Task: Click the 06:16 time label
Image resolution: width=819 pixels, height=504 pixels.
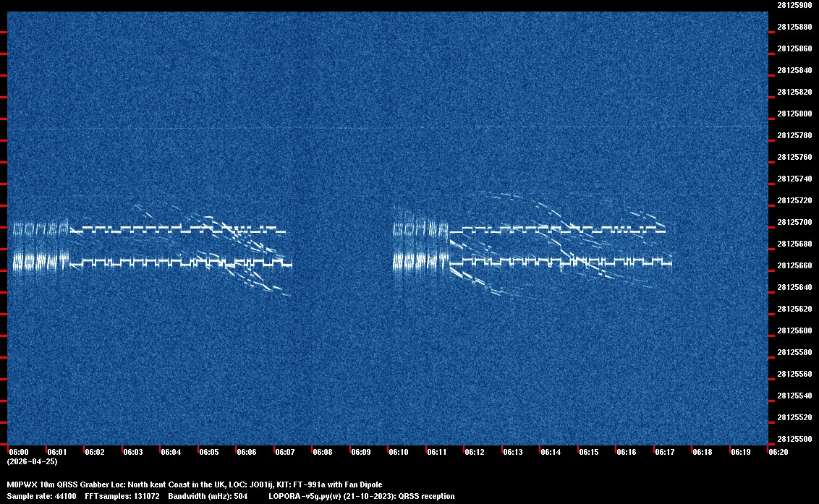Action: pos(627,452)
